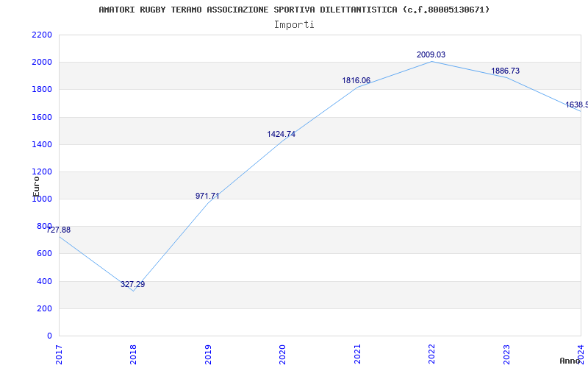Screen dimensions: 588x368
Task: Click the x-axis year label 2019
Action: pyautogui.click(x=208, y=355)
